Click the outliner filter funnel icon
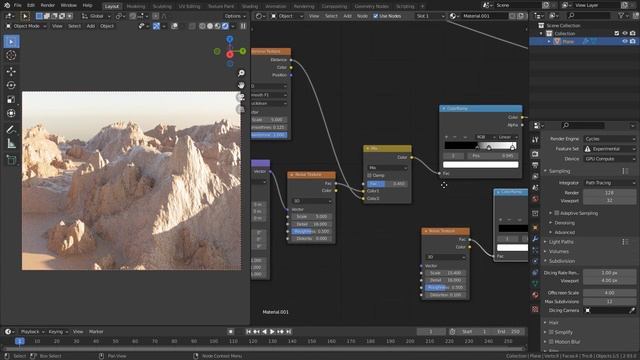Image resolution: width=640 pixels, height=360 pixels. click(621, 16)
